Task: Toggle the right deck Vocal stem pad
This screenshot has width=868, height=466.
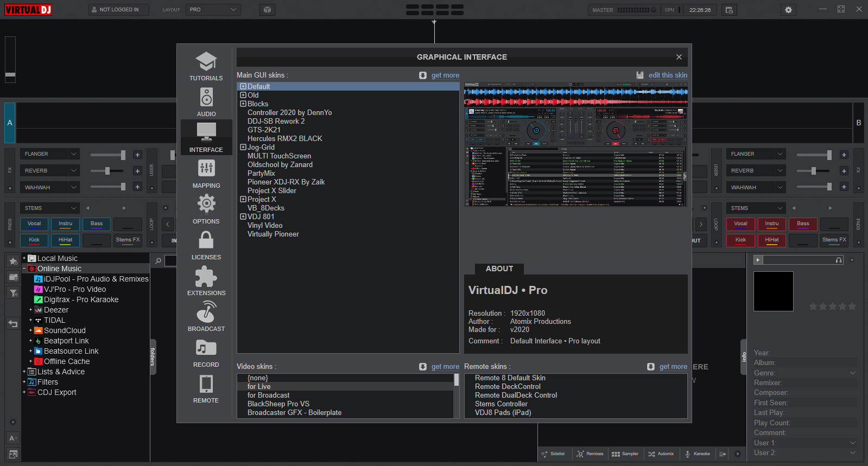Action: (740, 224)
